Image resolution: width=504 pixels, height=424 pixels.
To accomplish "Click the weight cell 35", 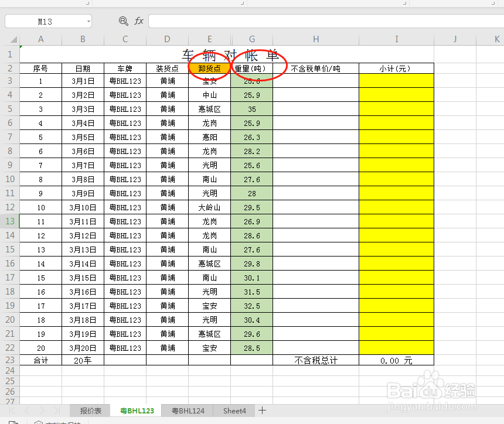I will pos(251,109).
